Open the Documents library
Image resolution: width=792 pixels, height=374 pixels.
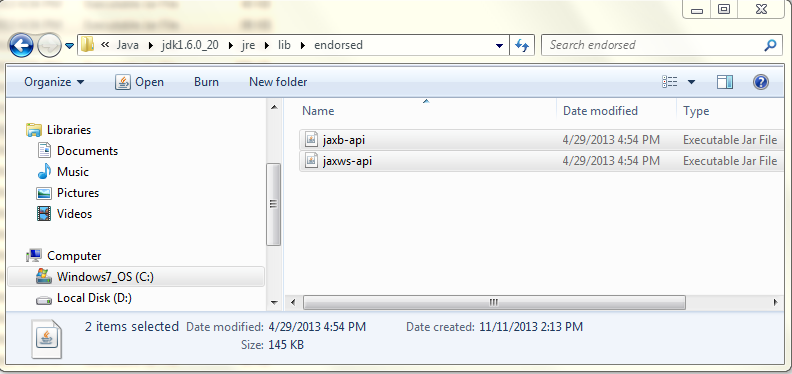pyautogui.click(x=87, y=151)
